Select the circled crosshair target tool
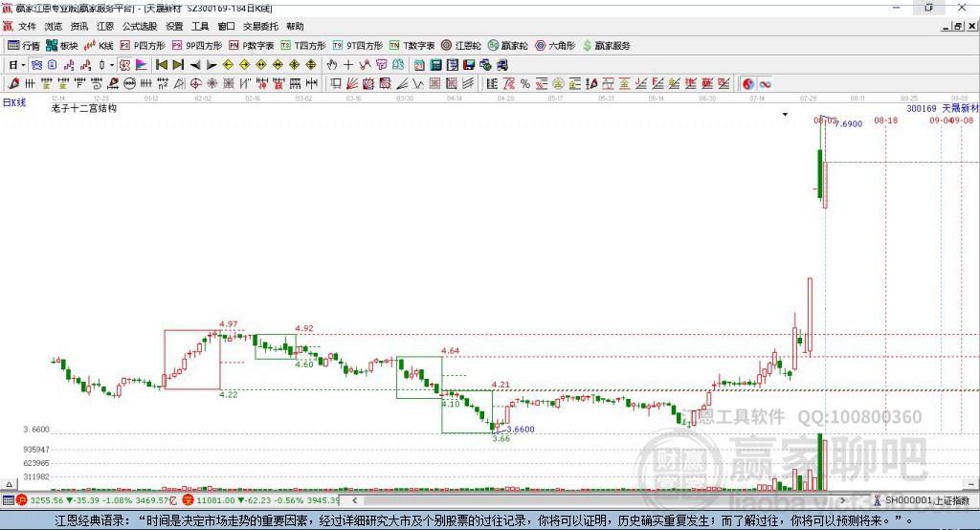The height and width of the screenshot is (530, 980). 195,84
